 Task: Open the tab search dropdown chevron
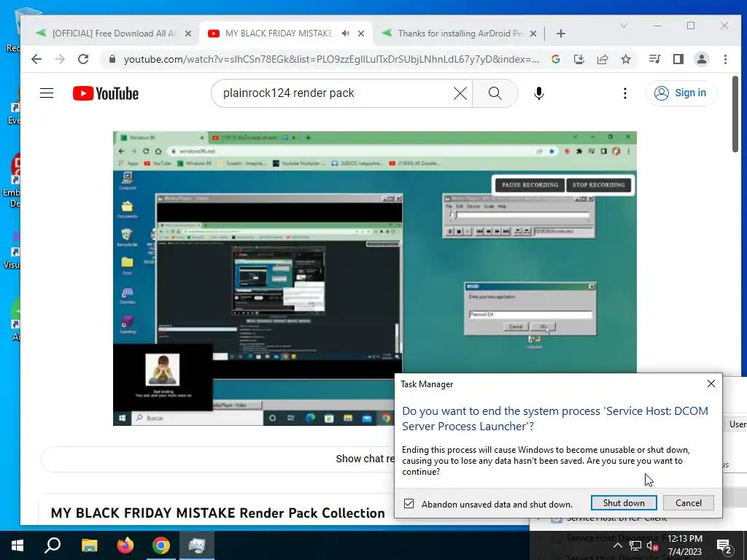pos(623,26)
